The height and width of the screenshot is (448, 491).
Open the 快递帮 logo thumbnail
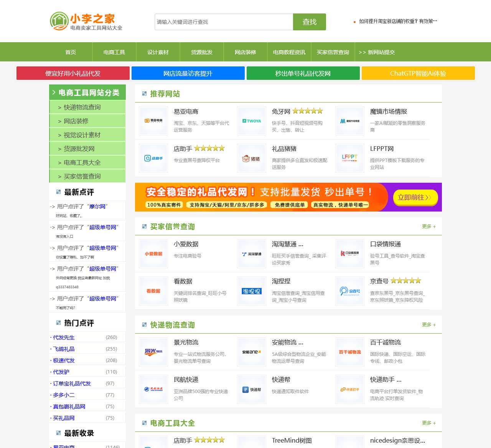252,389
